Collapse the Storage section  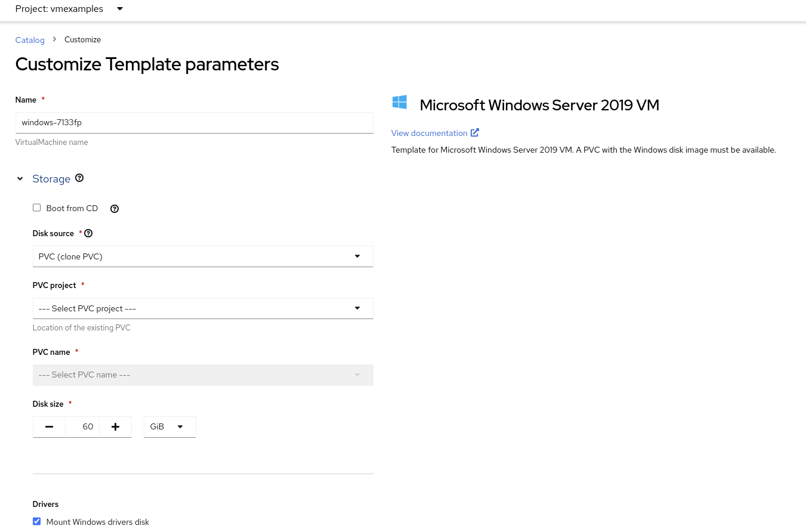[20, 178]
